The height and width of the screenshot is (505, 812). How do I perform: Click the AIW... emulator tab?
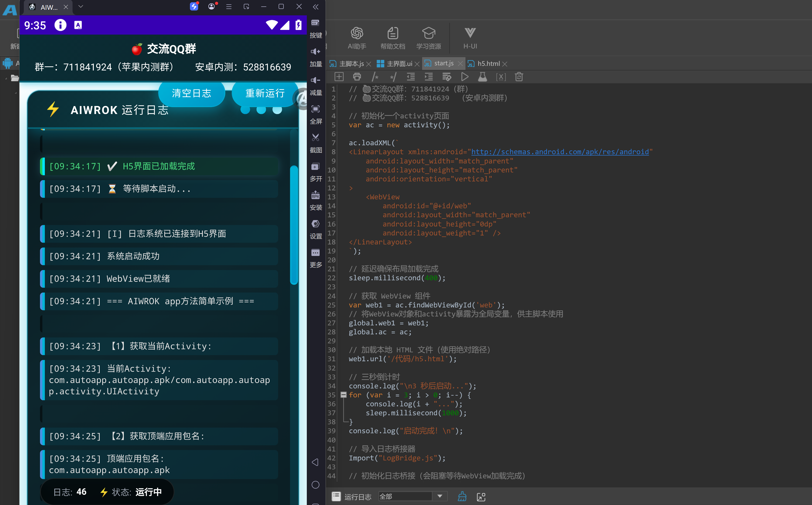(49, 7)
